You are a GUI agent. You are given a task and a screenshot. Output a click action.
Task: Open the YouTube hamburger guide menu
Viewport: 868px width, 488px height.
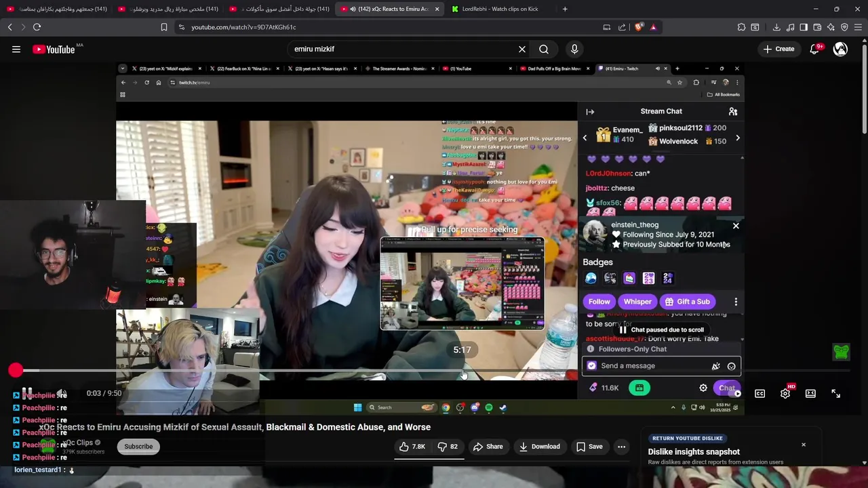click(16, 49)
